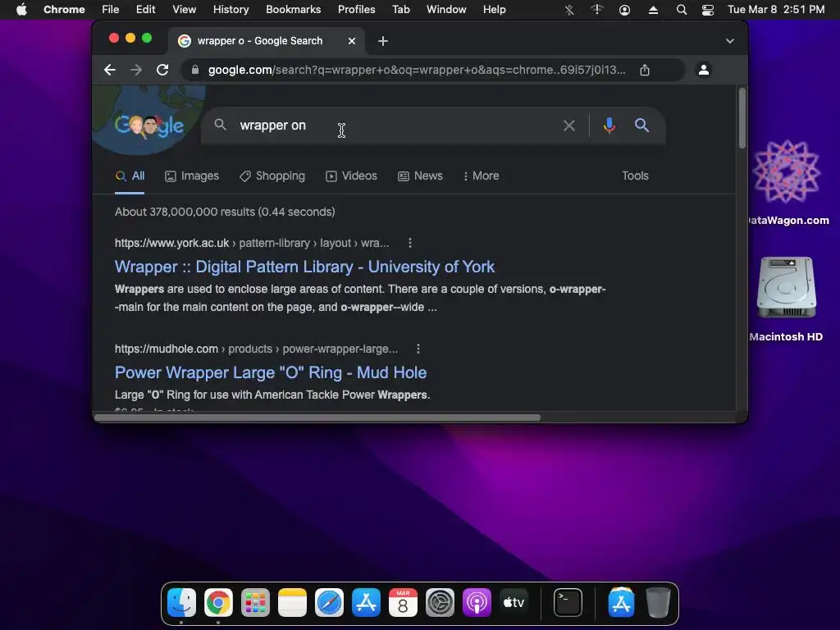Screen dimensions: 840x630
Task: Expand the More search categories
Action: click(481, 176)
